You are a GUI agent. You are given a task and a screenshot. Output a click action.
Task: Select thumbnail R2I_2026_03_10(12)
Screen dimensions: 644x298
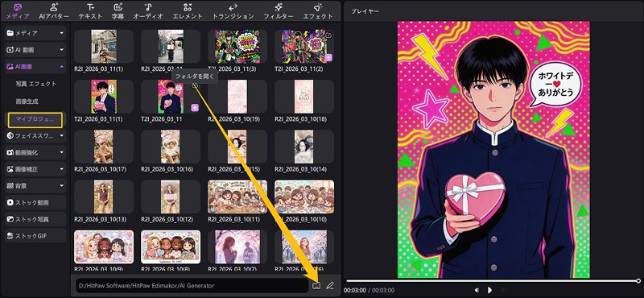(171, 197)
